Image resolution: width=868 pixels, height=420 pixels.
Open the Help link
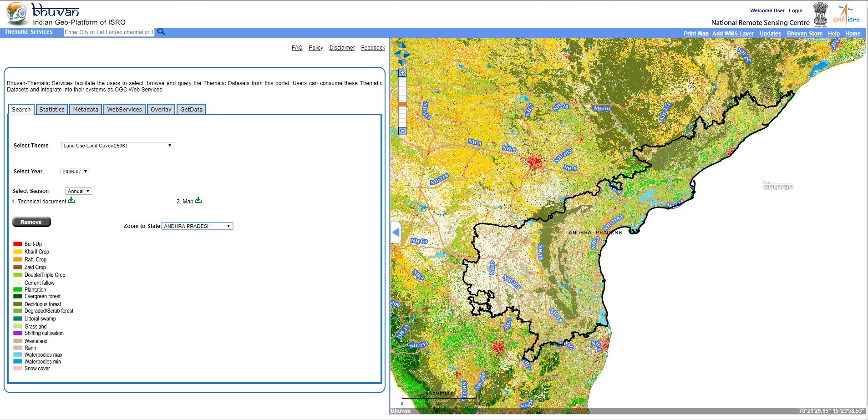click(x=834, y=34)
